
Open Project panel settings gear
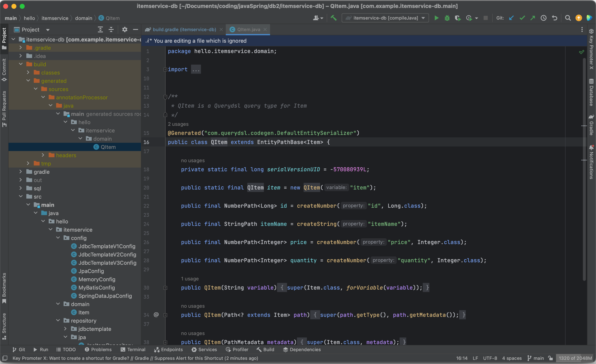pos(125,30)
